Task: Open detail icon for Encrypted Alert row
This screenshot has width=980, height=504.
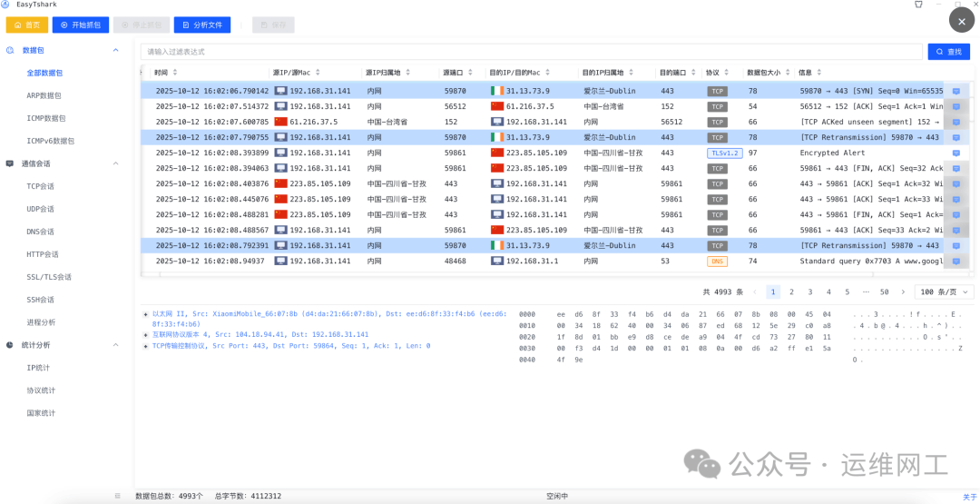Action: (x=955, y=153)
